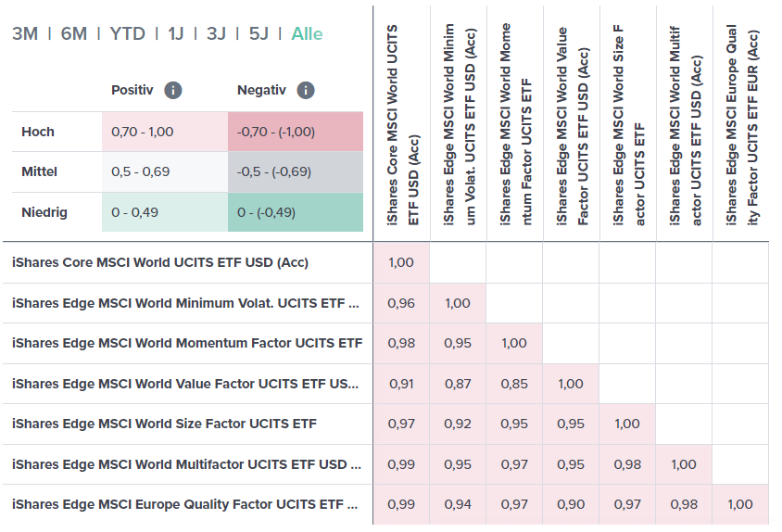
Task: Click the medium negative -0,5 - (-0,69) legend swatch
Action: coord(296,171)
